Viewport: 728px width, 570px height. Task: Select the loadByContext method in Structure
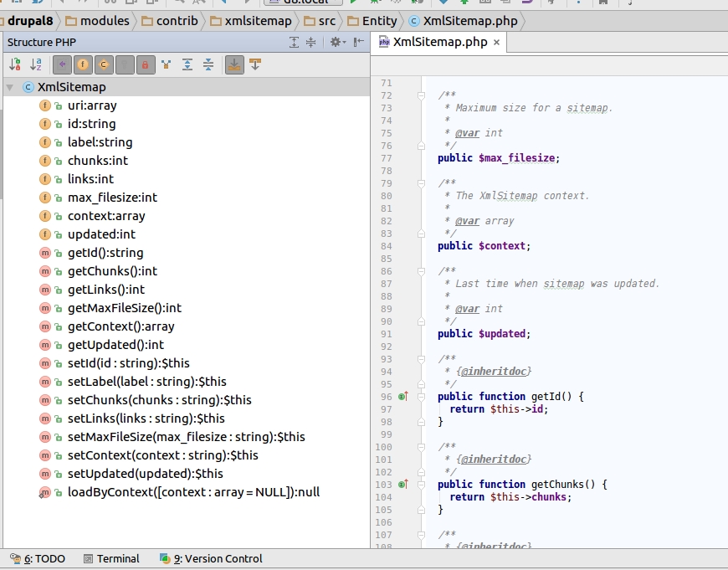coord(193,492)
